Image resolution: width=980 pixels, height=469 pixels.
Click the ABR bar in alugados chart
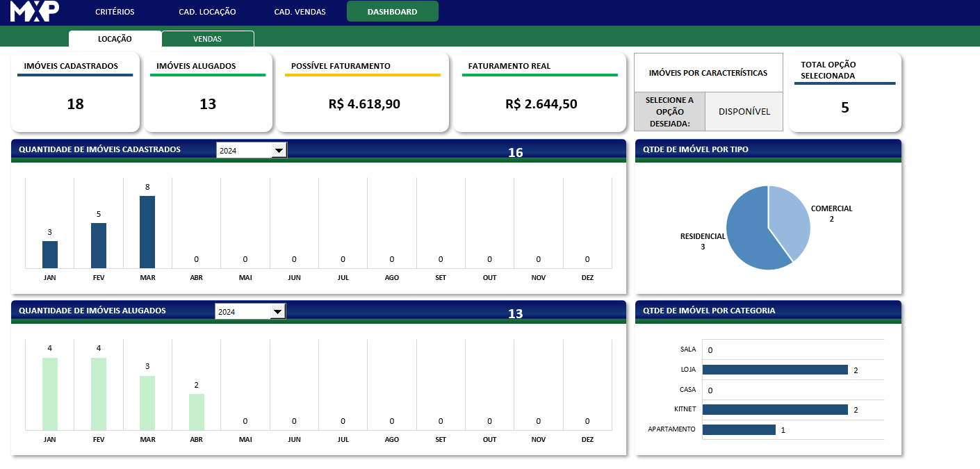(197, 411)
